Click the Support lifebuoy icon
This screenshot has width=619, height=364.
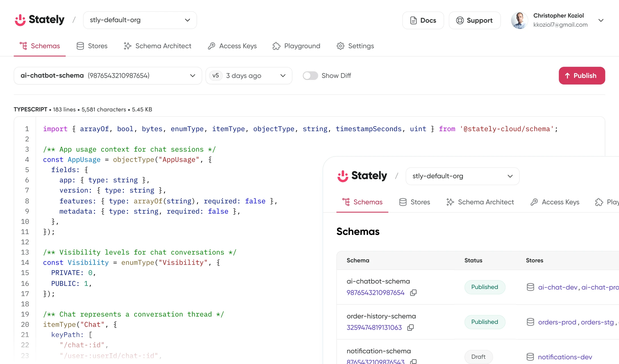460,20
